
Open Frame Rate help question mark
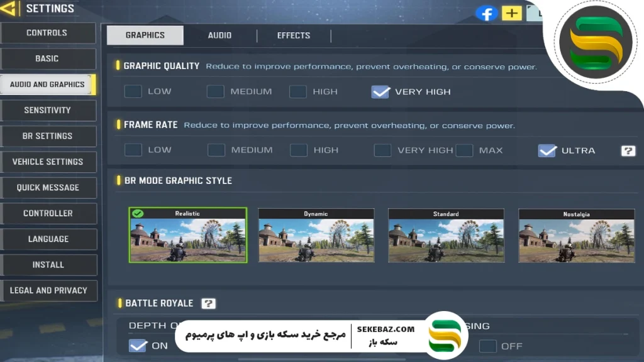628,151
